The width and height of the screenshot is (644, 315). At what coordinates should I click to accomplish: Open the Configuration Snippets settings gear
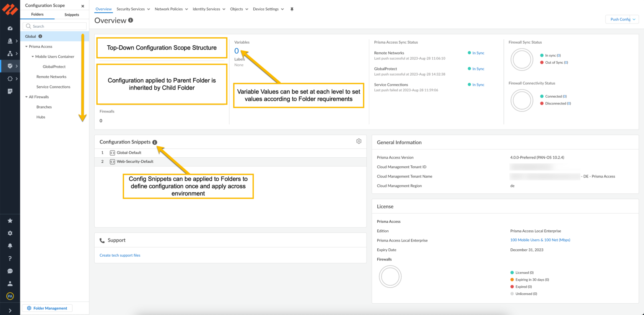coord(358,141)
